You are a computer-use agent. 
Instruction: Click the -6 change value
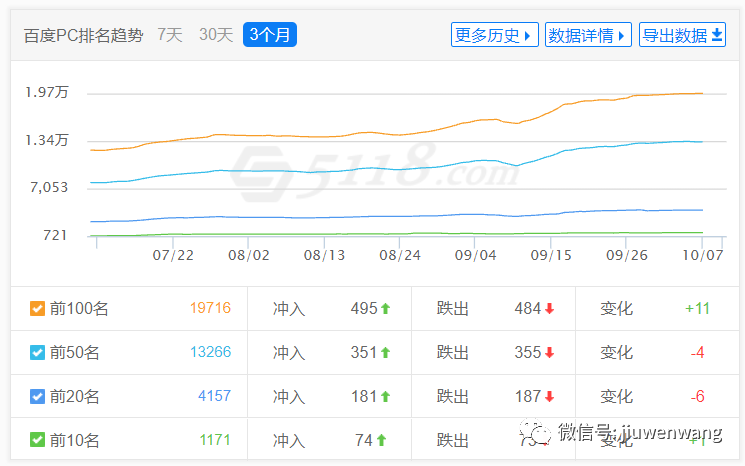(x=697, y=396)
